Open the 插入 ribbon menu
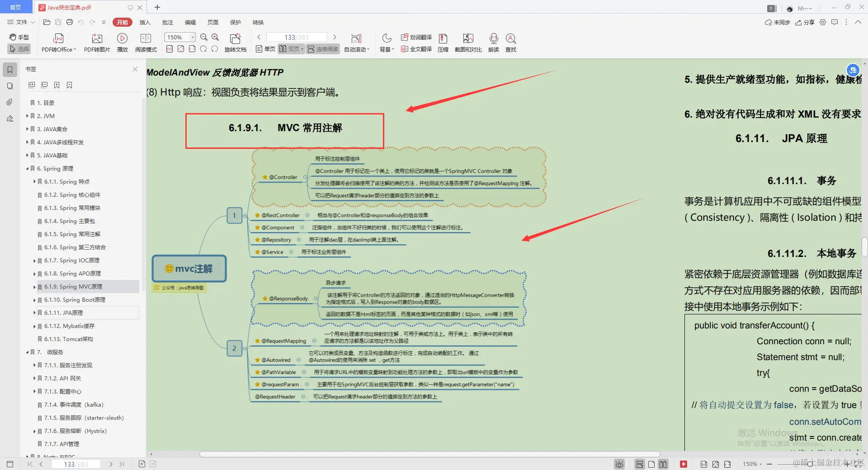Image resolution: width=868 pixels, height=470 pixels. coord(145,22)
